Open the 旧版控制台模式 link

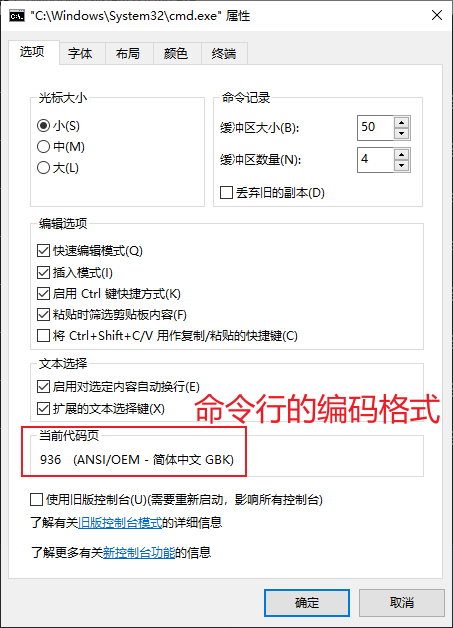120,523
